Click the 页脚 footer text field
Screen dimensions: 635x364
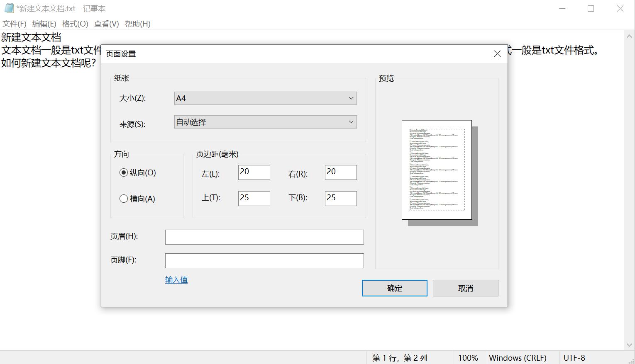[264, 261]
